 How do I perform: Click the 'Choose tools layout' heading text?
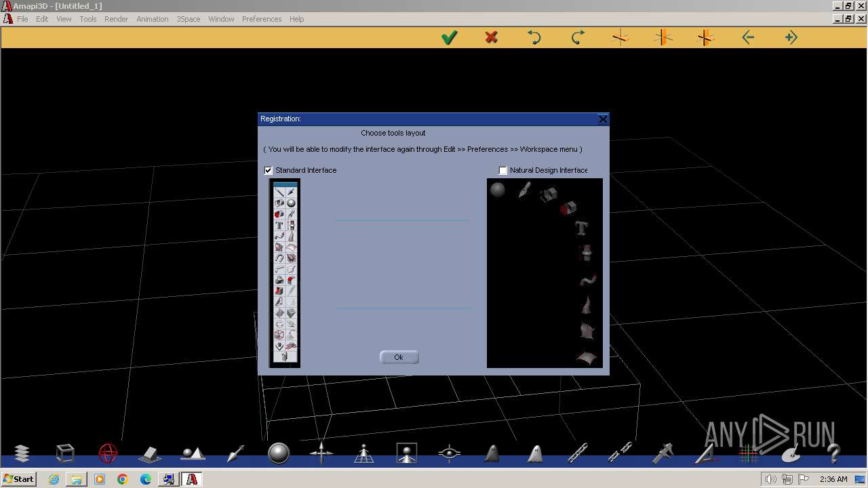pyautogui.click(x=393, y=133)
